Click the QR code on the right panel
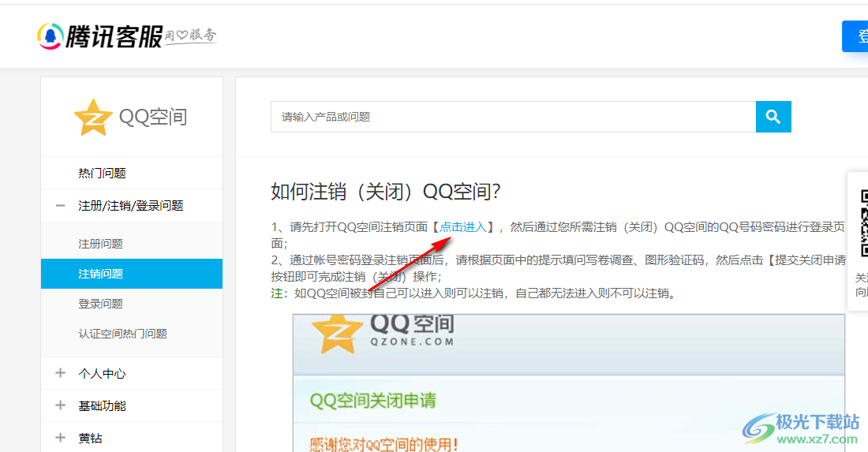This screenshot has height=452, width=868. [x=863, y=223]
